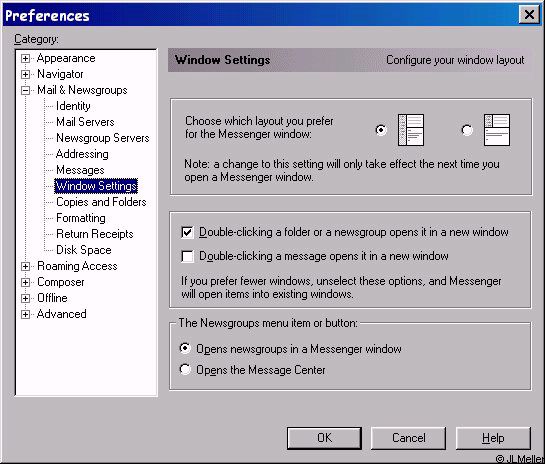
Task: Collapse the Mail & Newsgroups category
Action: (25, 90)
